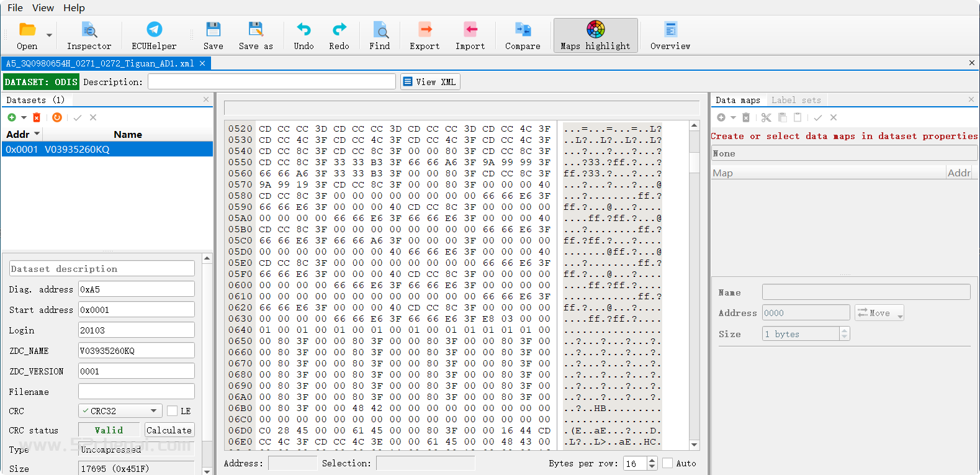Click the Map column header

(x=829, y=173)
